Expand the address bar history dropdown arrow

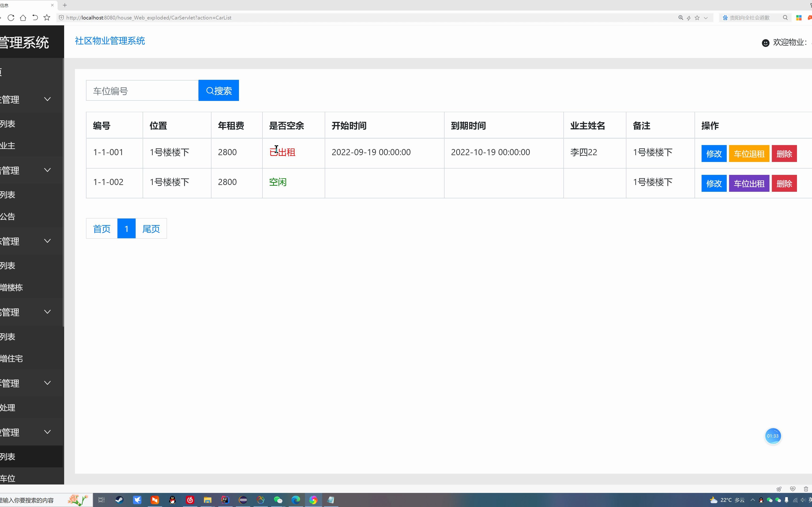706,17
